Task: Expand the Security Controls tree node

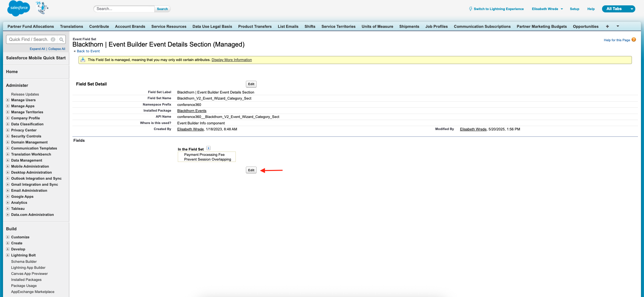Action: tap(8, 136)
